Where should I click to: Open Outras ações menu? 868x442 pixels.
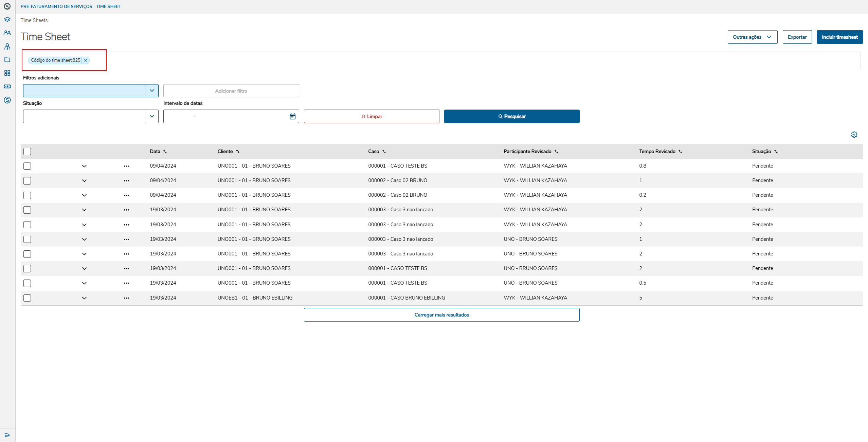pyautogui.click(x=752, y=37)
